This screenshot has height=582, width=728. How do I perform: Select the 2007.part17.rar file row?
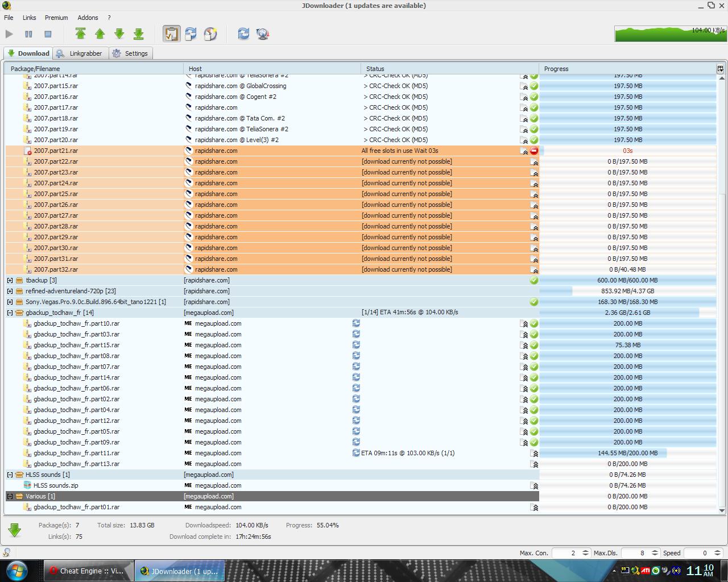coord(361,107)
